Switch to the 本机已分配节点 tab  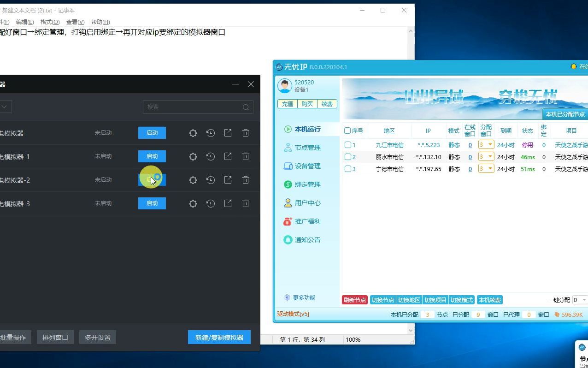[x=565, y=113]
